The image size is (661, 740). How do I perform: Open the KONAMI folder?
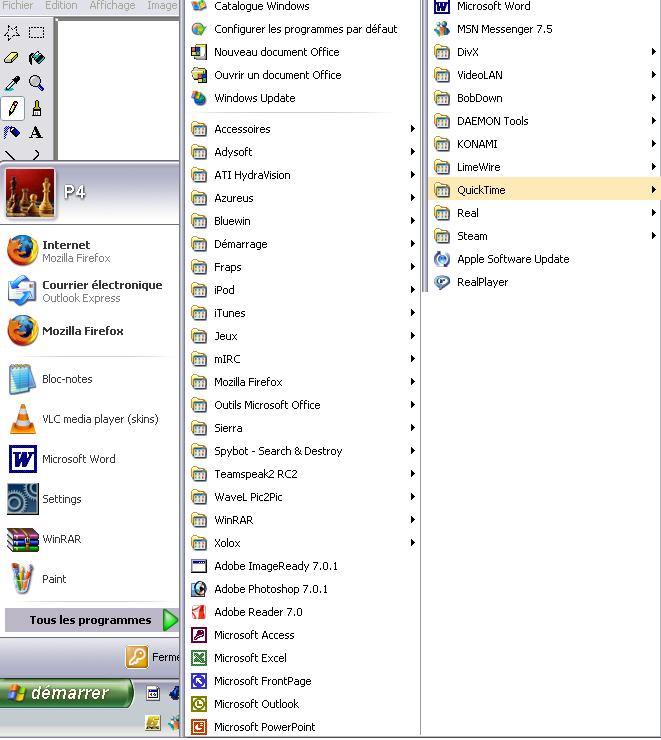click(x=545, y=144)
